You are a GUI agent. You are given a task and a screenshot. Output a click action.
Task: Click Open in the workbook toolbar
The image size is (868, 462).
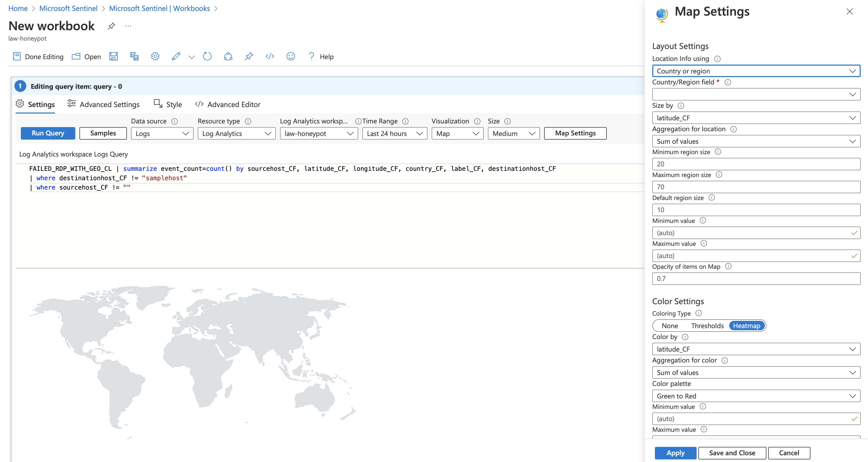tap(86, 57)
